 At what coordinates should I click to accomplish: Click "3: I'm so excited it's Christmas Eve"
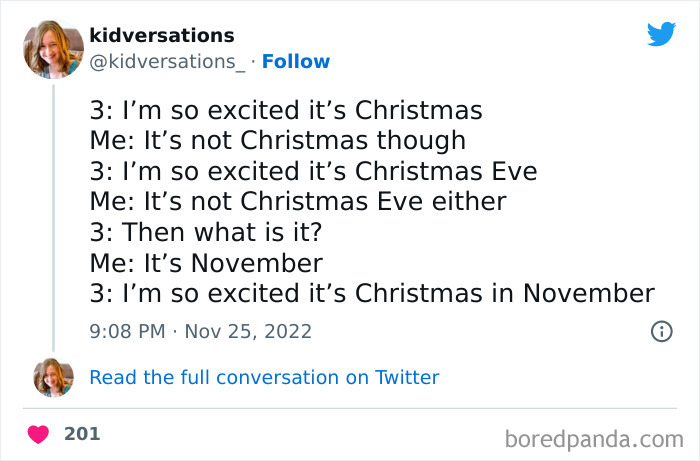coord(313,171)
